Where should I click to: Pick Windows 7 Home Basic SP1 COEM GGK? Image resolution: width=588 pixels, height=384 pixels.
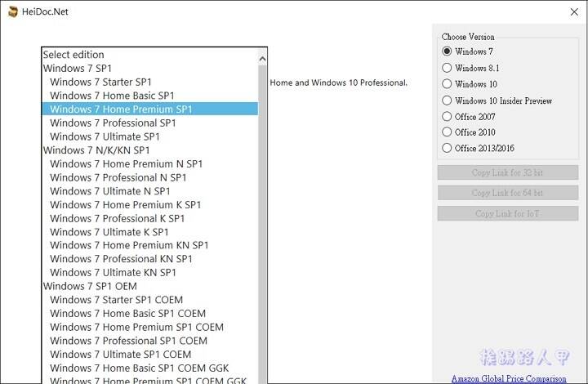tap(150, 368)
